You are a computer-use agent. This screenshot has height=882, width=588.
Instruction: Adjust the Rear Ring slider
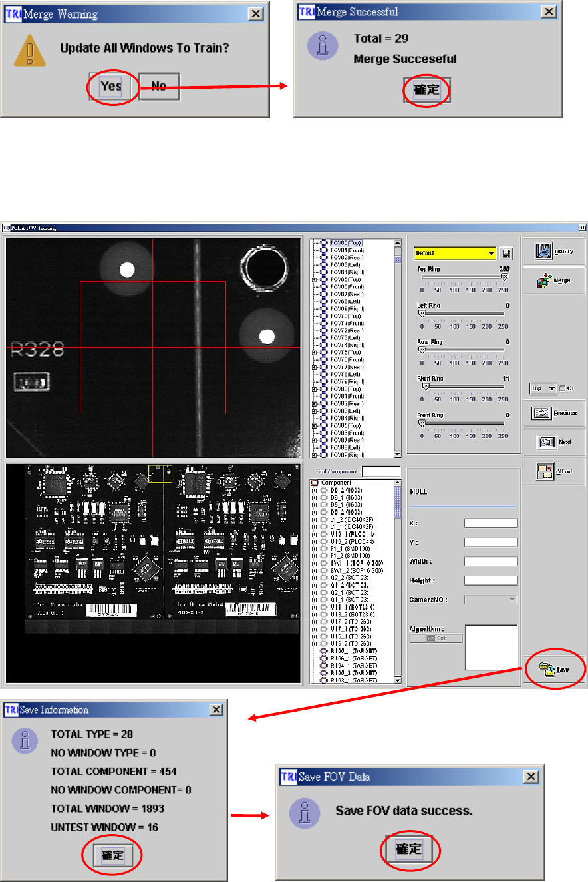click(x=463, y=349)
